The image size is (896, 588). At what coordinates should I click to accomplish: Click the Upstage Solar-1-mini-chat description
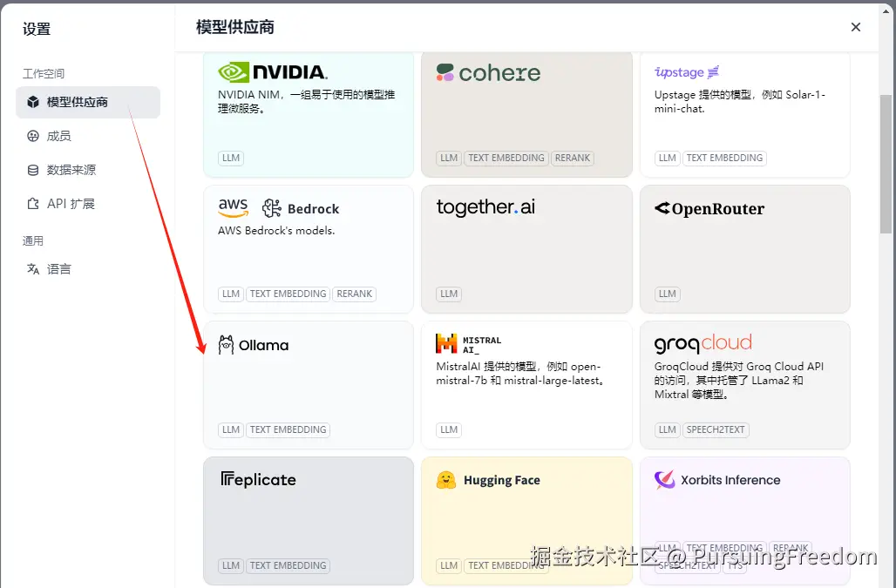pyautogui.click(x=739, y=102)
